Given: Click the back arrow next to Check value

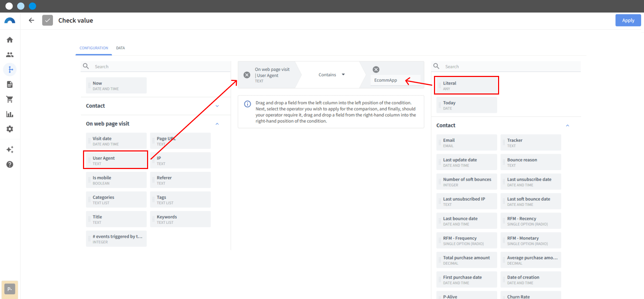Looking at the screenshot, I should point(31,20).
